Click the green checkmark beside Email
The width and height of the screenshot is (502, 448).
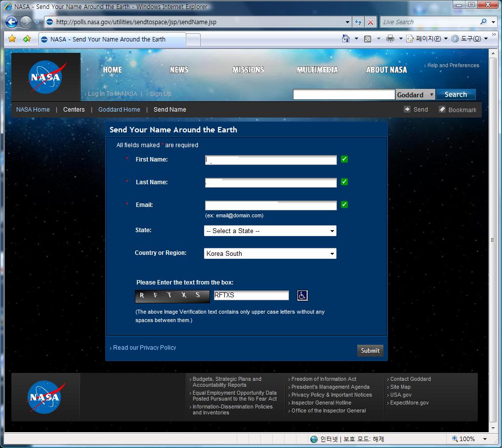[344, 204]
